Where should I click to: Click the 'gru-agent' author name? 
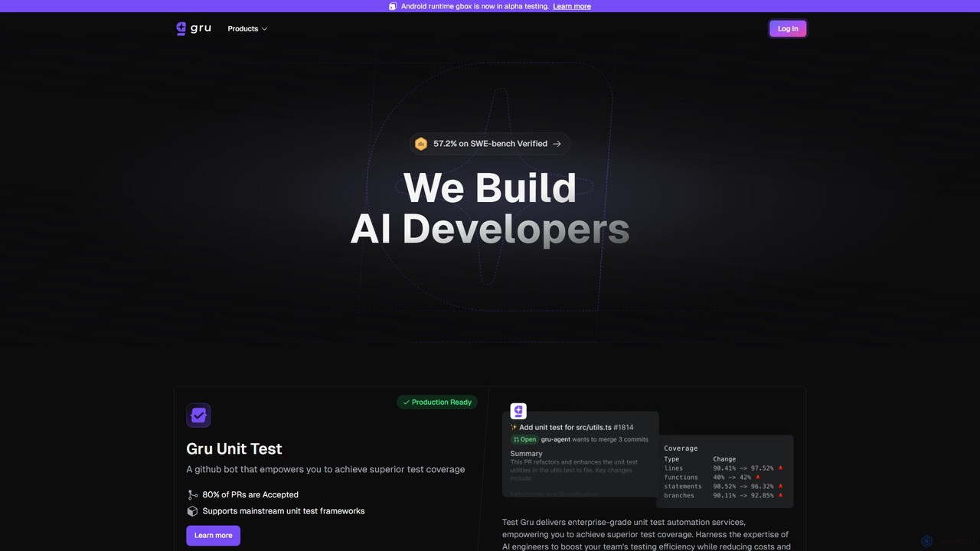click(x=556, y=440)
